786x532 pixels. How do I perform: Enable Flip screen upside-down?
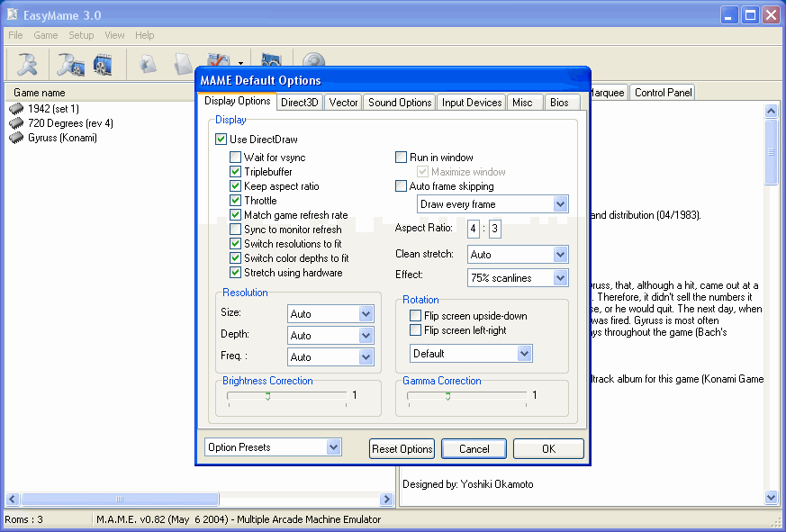click(x=415, y=315)
